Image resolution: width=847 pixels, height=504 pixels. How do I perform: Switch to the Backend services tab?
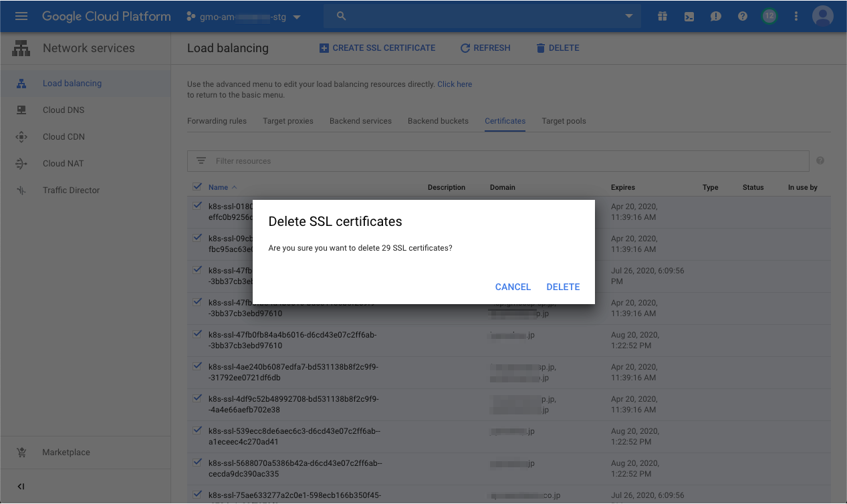point(360,121)
